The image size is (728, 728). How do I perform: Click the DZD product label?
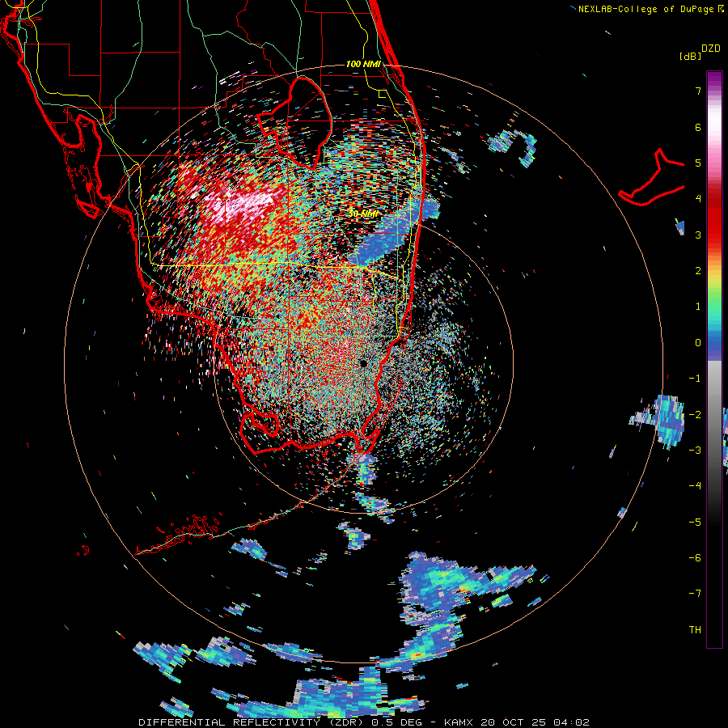711,49
